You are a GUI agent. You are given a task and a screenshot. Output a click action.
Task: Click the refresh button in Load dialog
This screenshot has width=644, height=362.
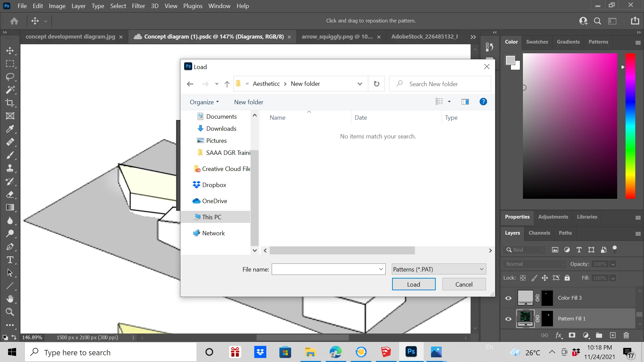[376, 84]
